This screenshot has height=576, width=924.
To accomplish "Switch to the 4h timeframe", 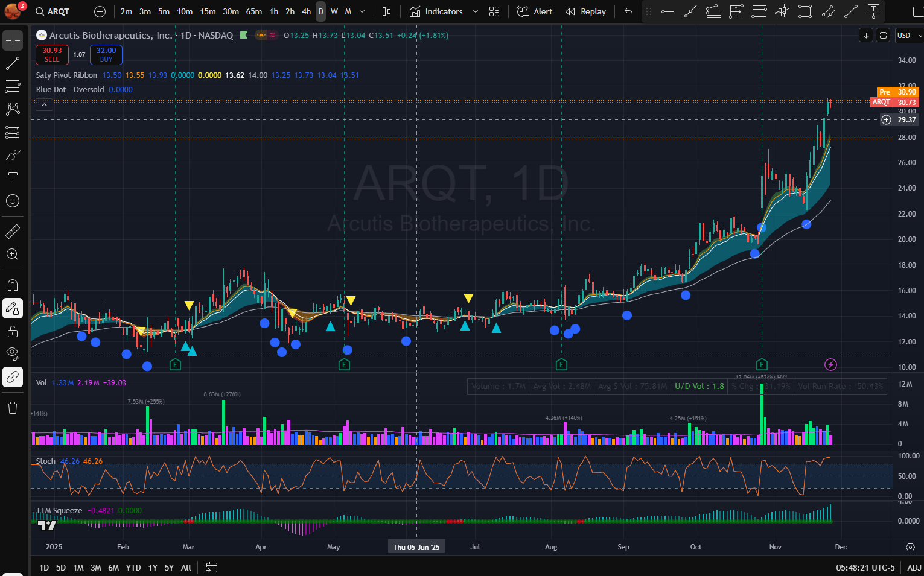I will point(306,11).
